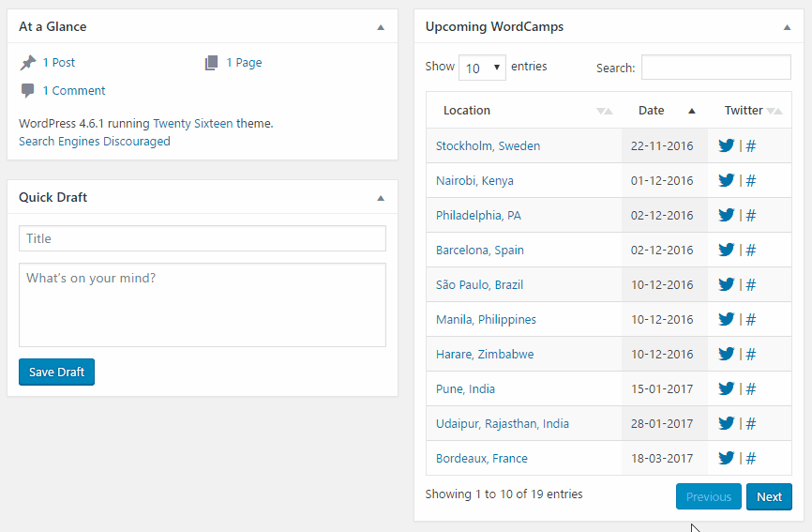Sort table by Location column

[524, 111]
